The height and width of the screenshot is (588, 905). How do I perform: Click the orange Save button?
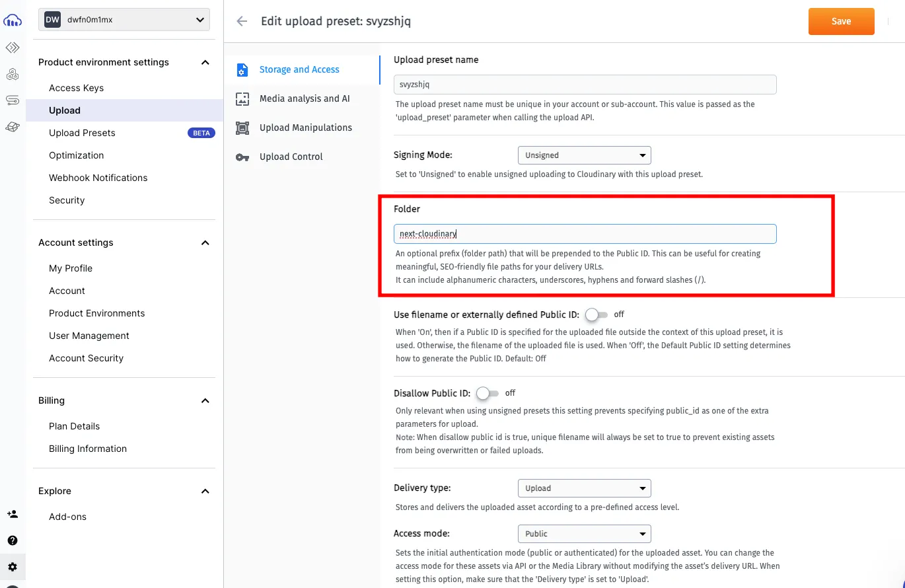pyautogui.click(x=841, y=21)
